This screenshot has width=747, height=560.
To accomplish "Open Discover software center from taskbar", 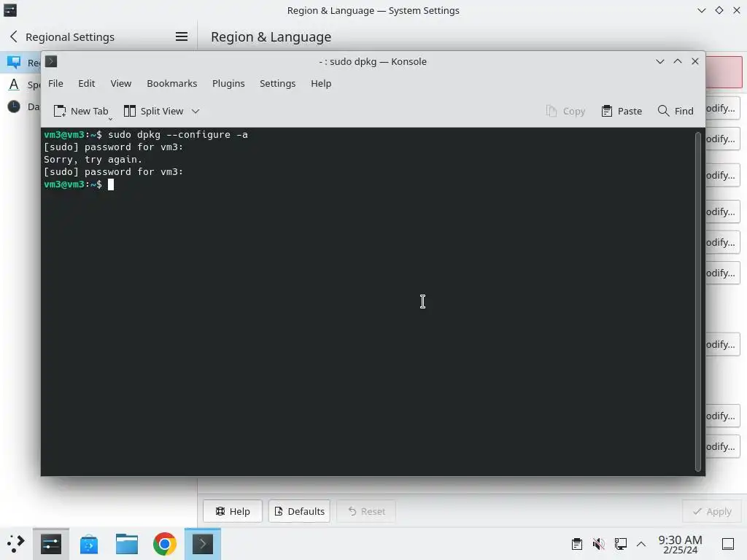I will pyautogui.click(x=88, y=544).
